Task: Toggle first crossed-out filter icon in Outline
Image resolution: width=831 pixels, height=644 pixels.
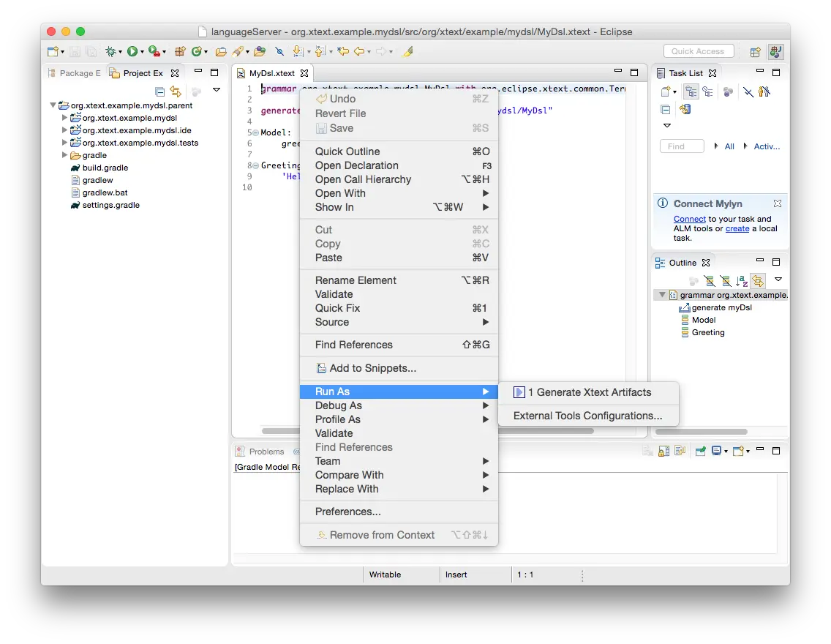Action: point(709,280)
